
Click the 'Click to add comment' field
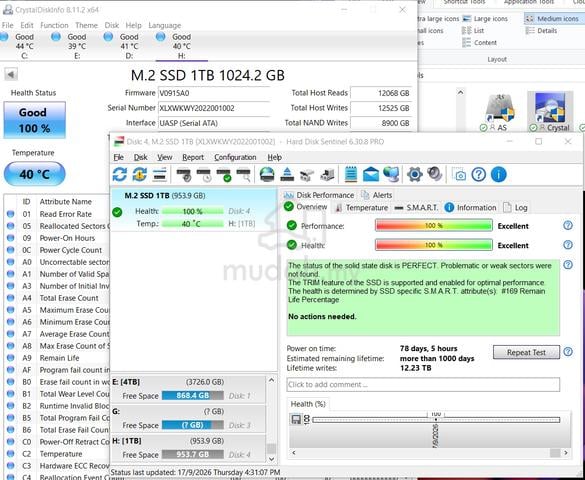tap(423, 385)
